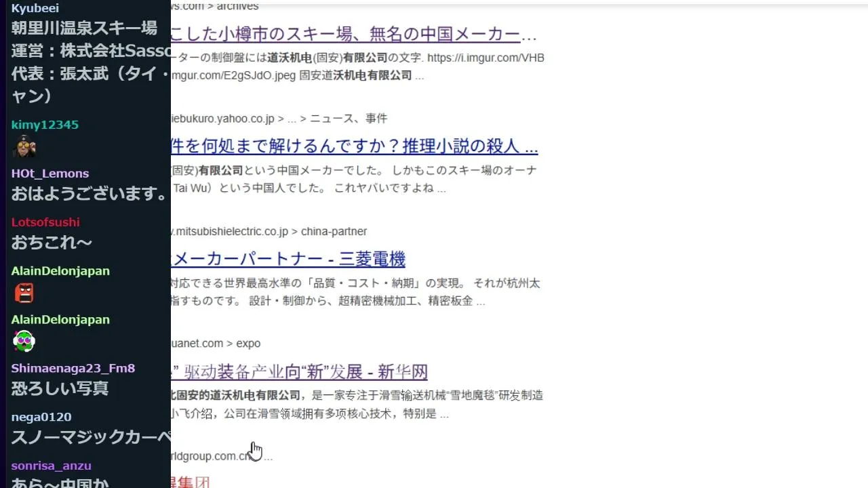Click the chat username Lotsofsushi
This screenshot has height=488, width=868.
(x=45, y=222)
